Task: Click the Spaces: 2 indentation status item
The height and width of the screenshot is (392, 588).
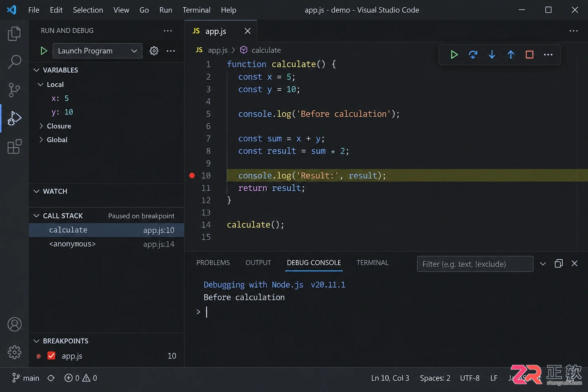Action: [435, 378]
